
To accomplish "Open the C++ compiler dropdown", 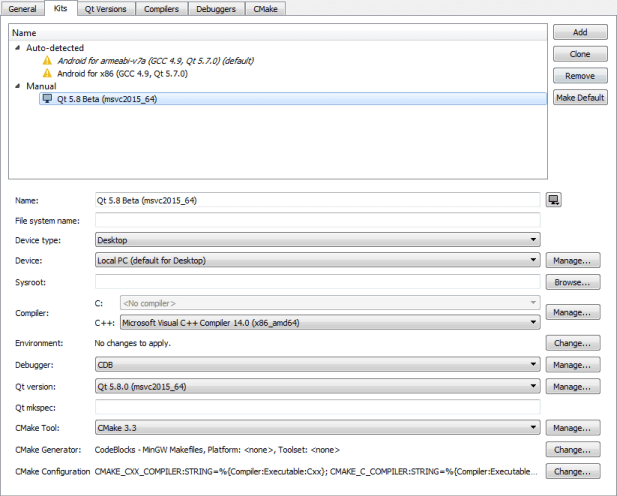I will (330, 323).
